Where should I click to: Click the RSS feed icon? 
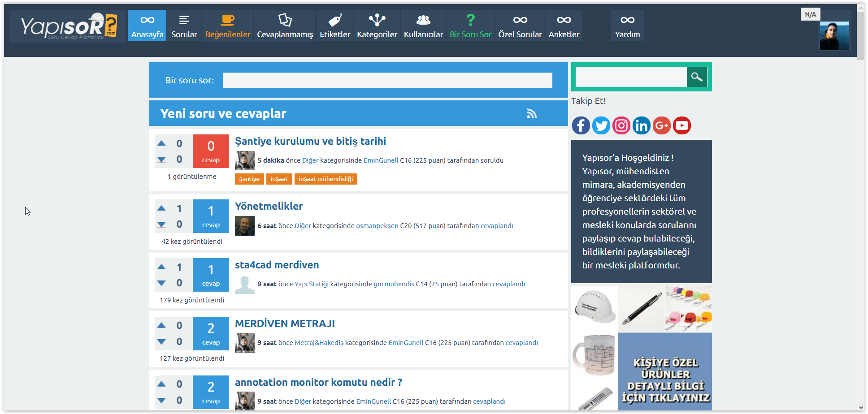(531, 114)
